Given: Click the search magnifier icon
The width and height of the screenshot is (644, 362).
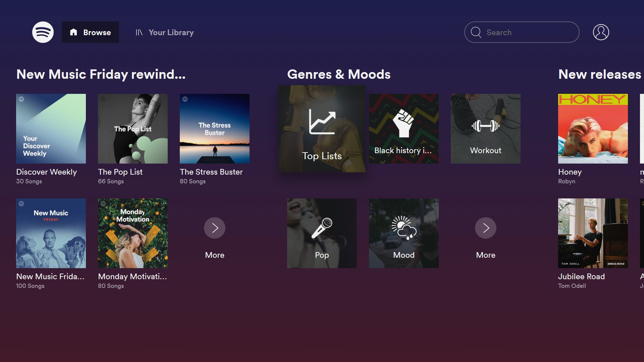Looking at the screenshot, I should point(476,32).
